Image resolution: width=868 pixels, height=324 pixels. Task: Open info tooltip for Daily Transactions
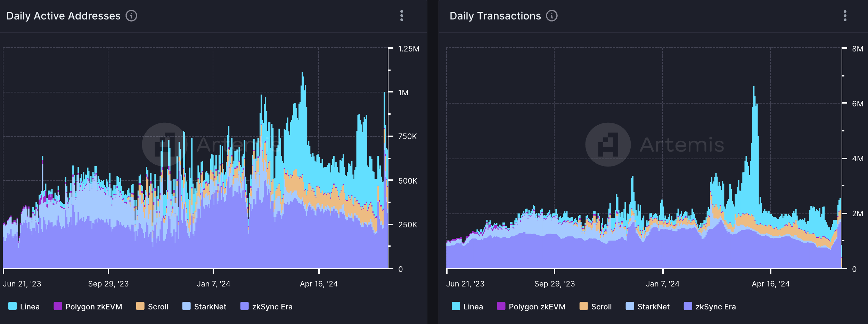click(x=552, y=16)
